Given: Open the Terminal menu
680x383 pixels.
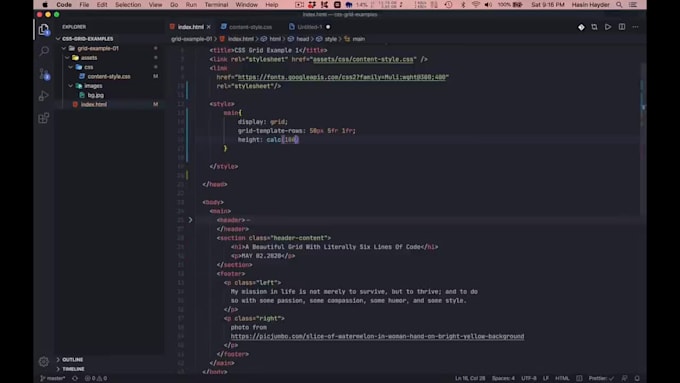Looking at the screenshot, I should (216, 5).
